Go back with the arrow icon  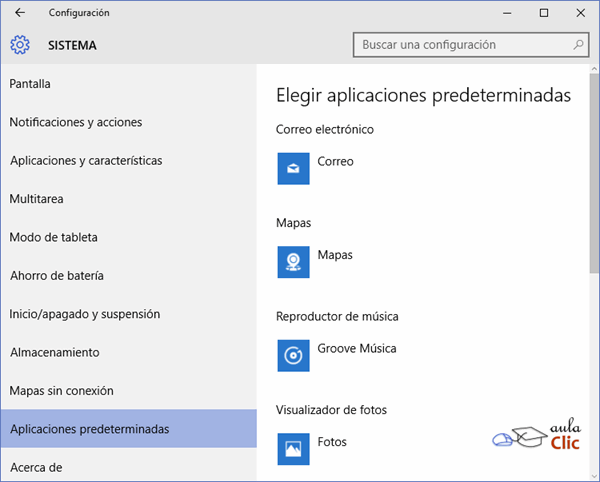20,13
